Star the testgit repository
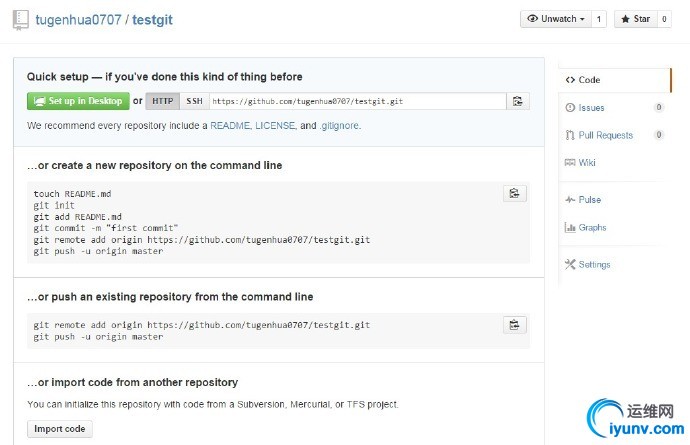Viewport: 690px width, 445px height. [x=634, y=19]
